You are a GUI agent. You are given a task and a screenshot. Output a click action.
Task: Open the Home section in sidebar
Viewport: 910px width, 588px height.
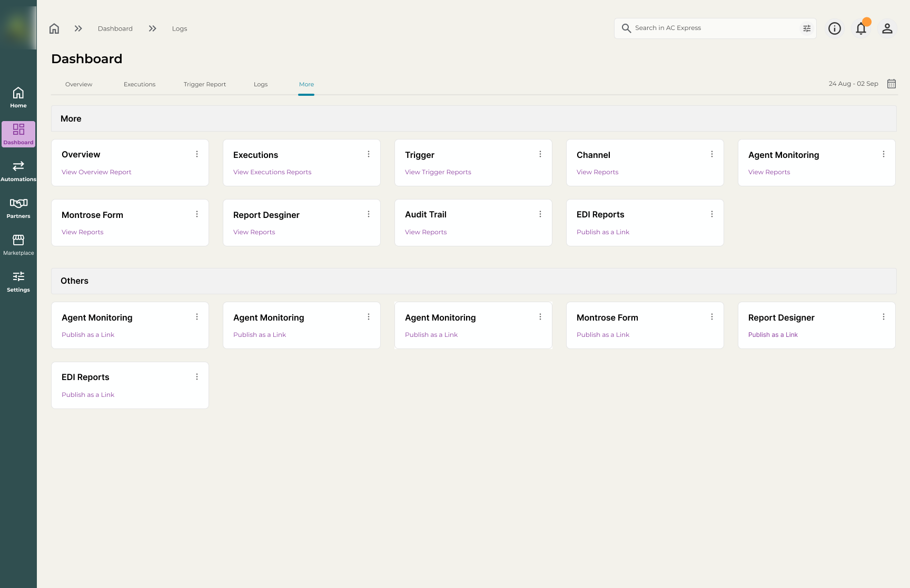[18, 97]
